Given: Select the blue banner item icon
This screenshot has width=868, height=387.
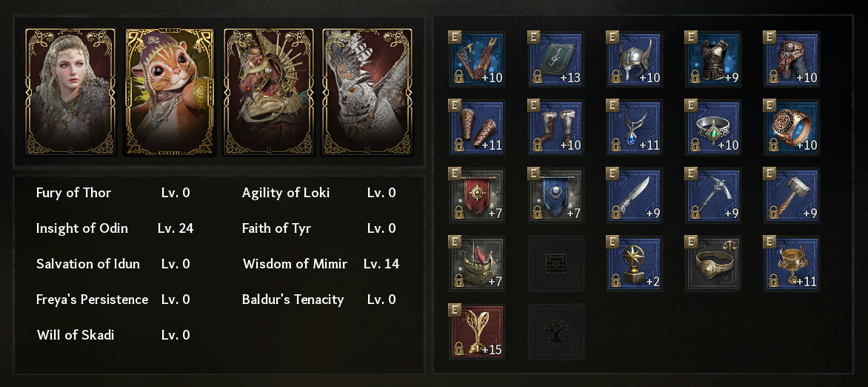Looking at the screenshot, I should click(556, 196).
